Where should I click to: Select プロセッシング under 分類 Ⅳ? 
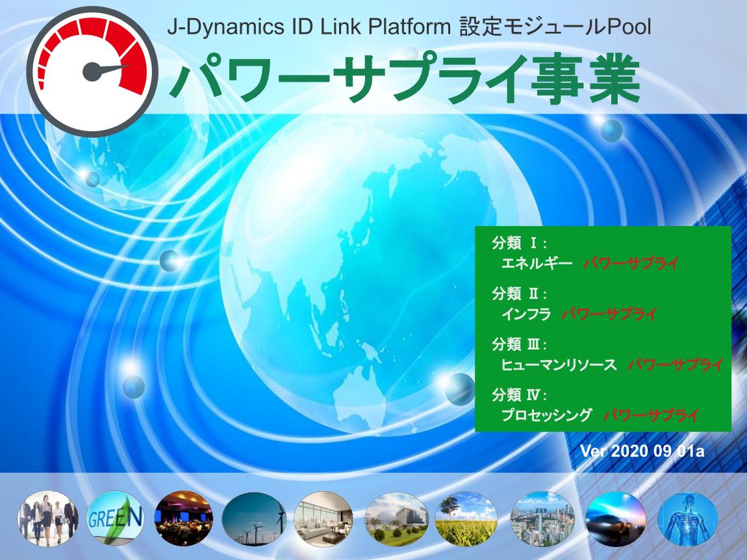point(546,414)
